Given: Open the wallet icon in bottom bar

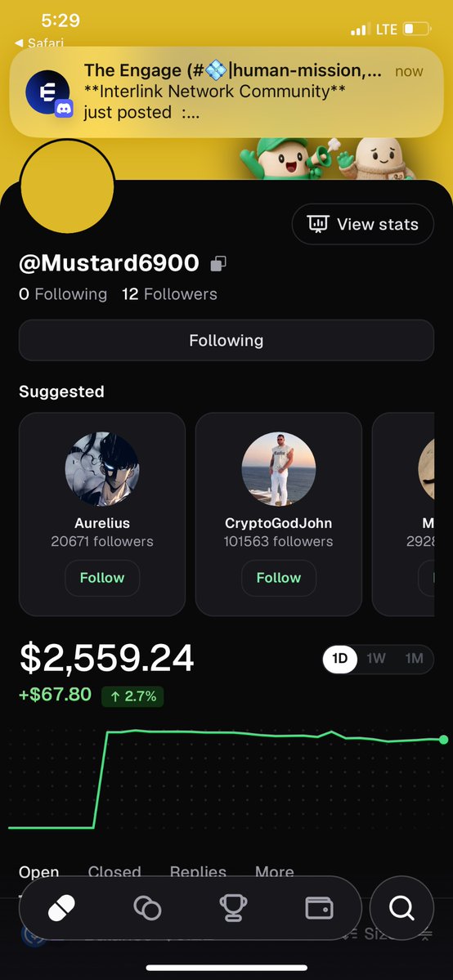Looking at the screenshot, I should pyautogui.click(x=319, y=907).
